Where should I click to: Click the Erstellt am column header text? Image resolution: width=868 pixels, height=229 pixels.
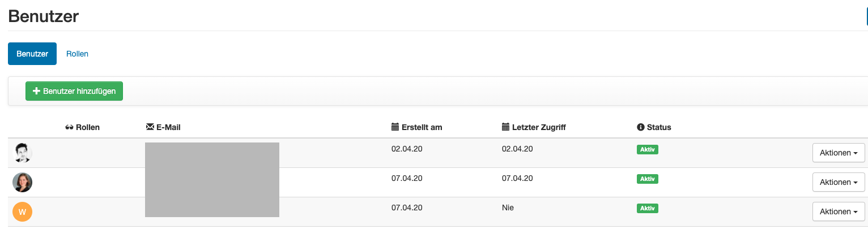[x=422, y=127]
